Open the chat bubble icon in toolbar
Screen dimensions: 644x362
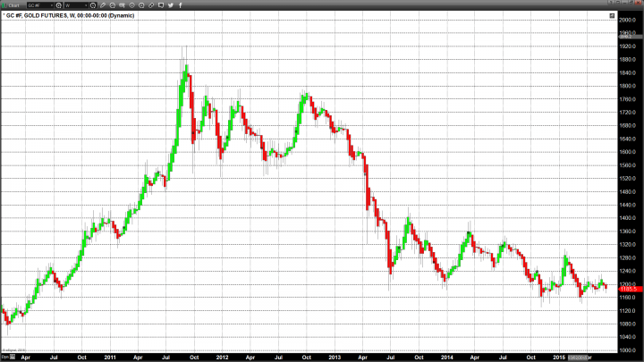point(161,5)
